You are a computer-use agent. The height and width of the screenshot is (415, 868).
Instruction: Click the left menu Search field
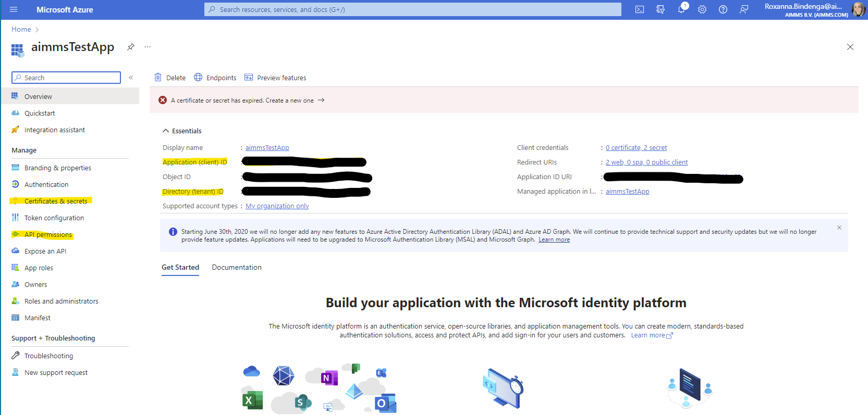coord(66,78)
